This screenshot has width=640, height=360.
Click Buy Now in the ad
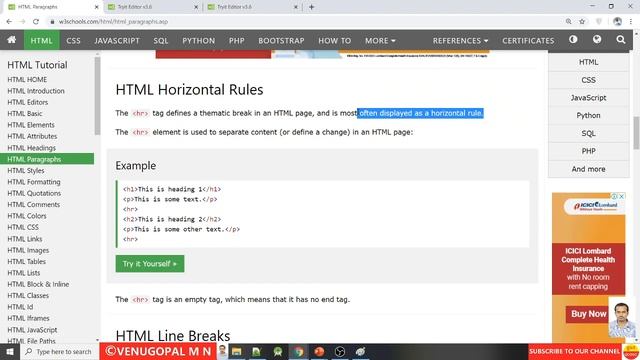[x=589, y=313]
